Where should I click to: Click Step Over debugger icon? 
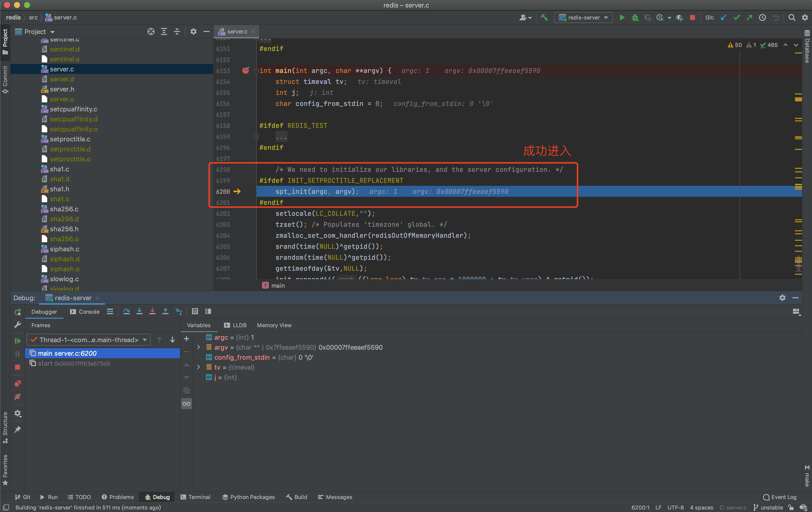pos(126,311)
